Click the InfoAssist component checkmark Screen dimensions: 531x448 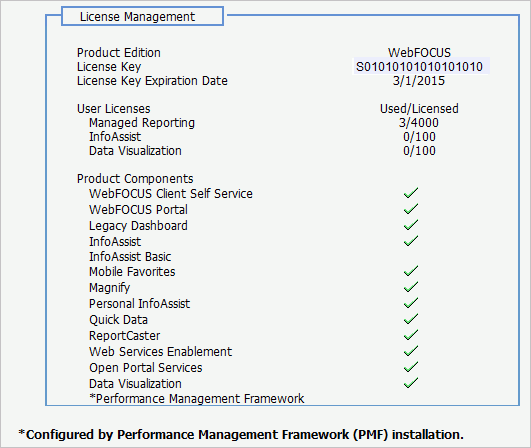(x=411, y=241)
